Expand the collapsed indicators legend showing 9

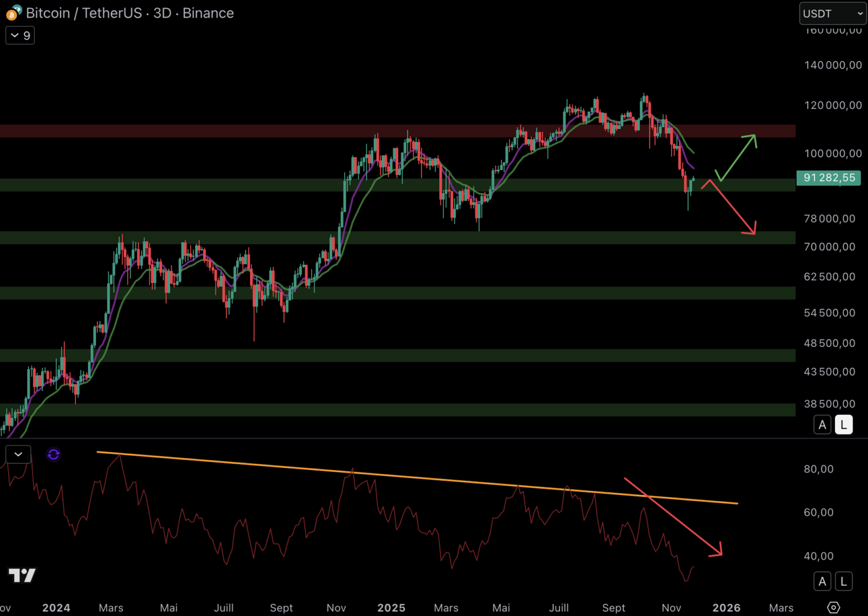point(20,35)
